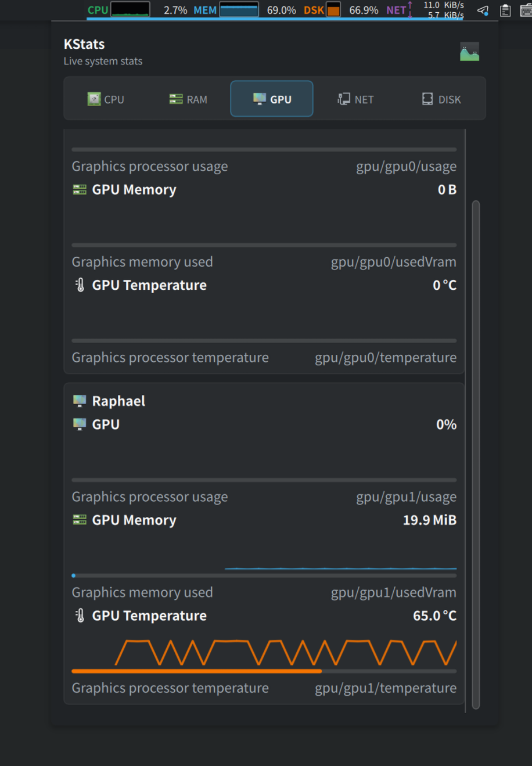
Task: Click the KStats chart icon in the header
Action: pos(469,52)
